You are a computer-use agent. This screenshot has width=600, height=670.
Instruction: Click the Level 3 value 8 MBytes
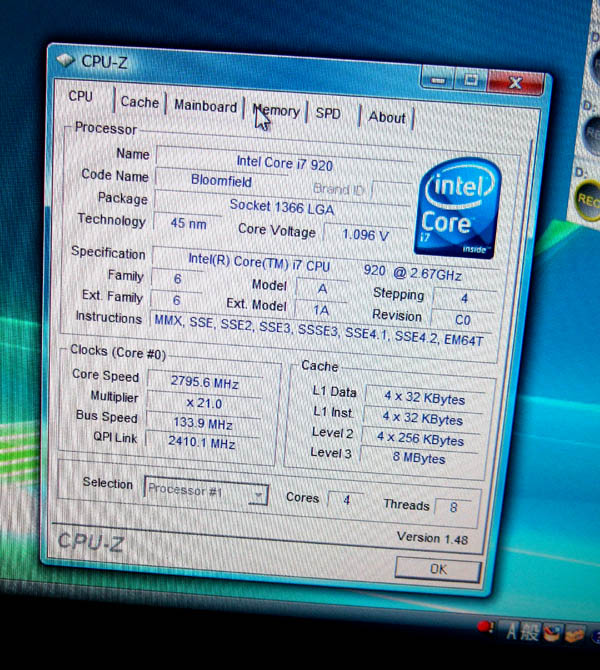point(418,458)
